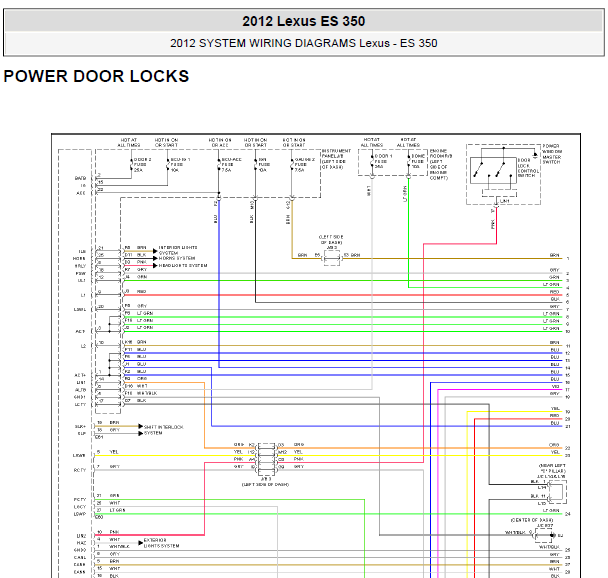The image size is (608, 578).
Task: Click the "IGN FUSE 10A" label
Action: point(264,165)
